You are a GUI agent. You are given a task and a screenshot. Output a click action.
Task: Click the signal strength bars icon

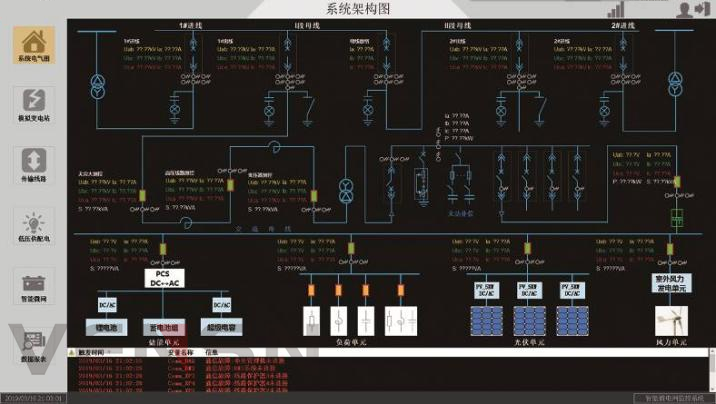pos(616,10)
